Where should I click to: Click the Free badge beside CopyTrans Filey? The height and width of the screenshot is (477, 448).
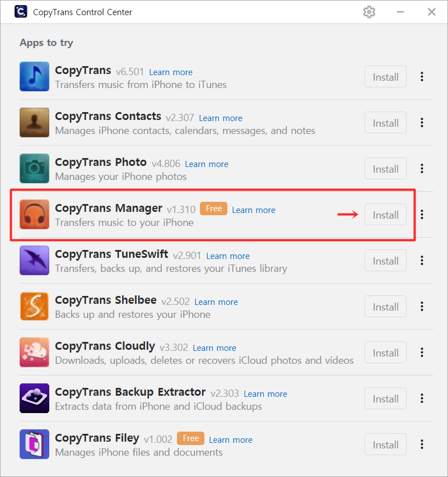(x=190, y=438)
